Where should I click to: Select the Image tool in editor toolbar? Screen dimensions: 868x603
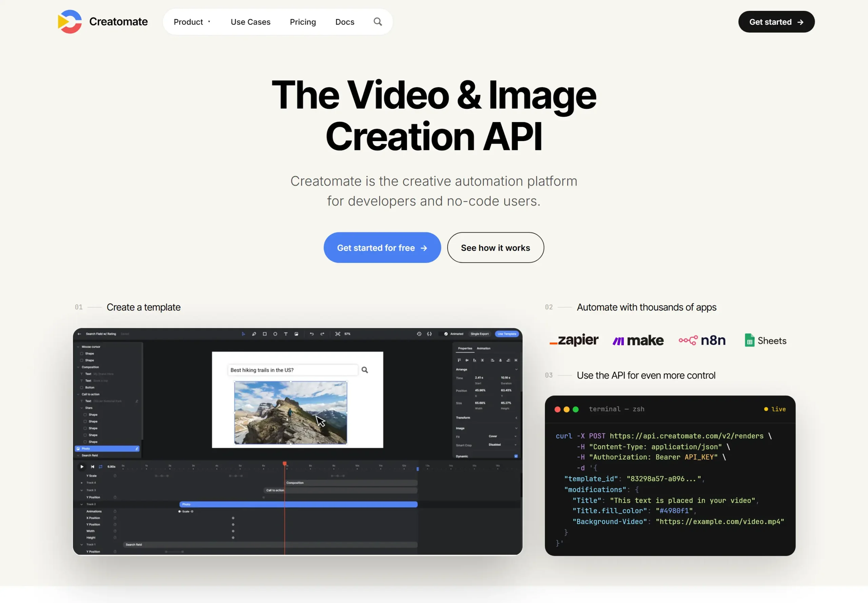pos(296,334)
